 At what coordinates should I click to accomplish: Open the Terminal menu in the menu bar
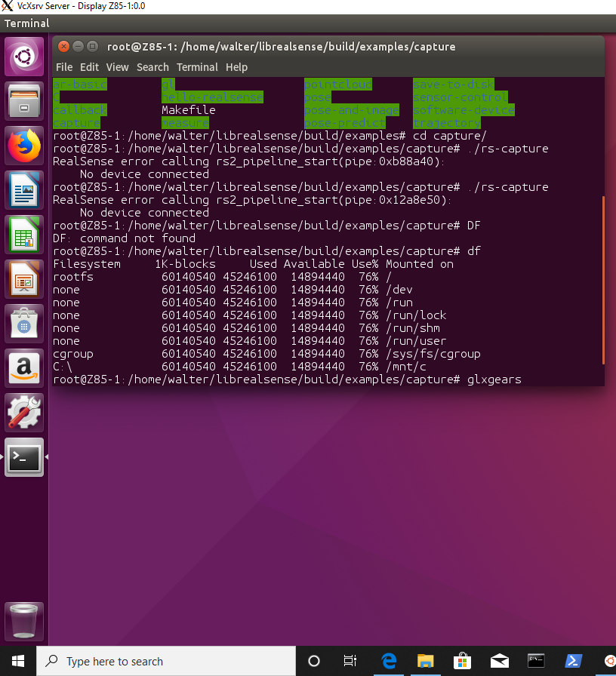(197, 67)
